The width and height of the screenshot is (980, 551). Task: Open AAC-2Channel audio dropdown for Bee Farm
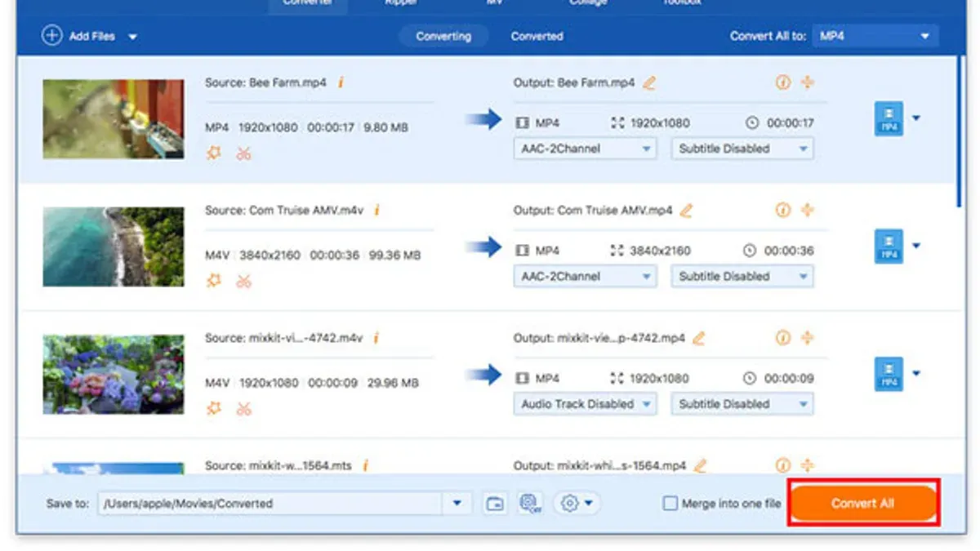tap(585, 149)
